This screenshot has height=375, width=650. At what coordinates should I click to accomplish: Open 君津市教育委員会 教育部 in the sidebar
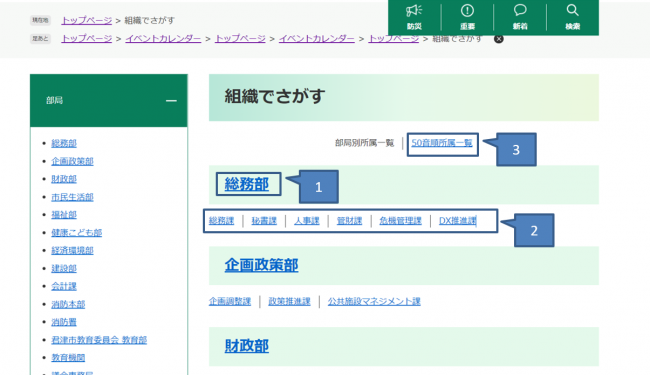coord(99,340)
